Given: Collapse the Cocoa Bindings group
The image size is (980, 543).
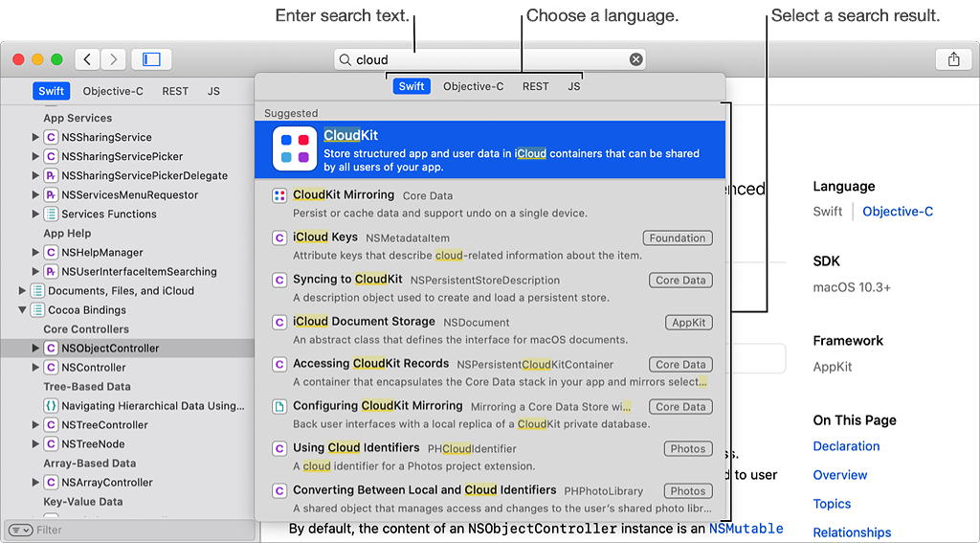Looking at the screenshot, I should [23, 309].
